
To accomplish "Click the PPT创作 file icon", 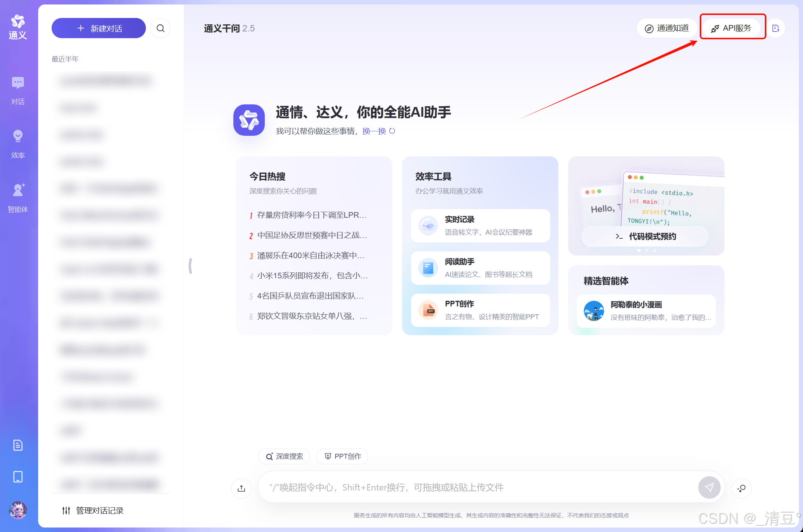I will [428, 310].
